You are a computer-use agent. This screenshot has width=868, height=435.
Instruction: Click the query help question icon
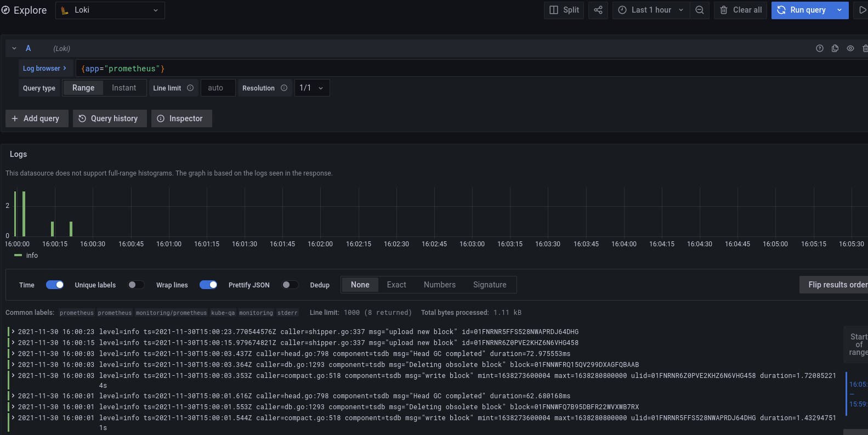click(820, 48)
